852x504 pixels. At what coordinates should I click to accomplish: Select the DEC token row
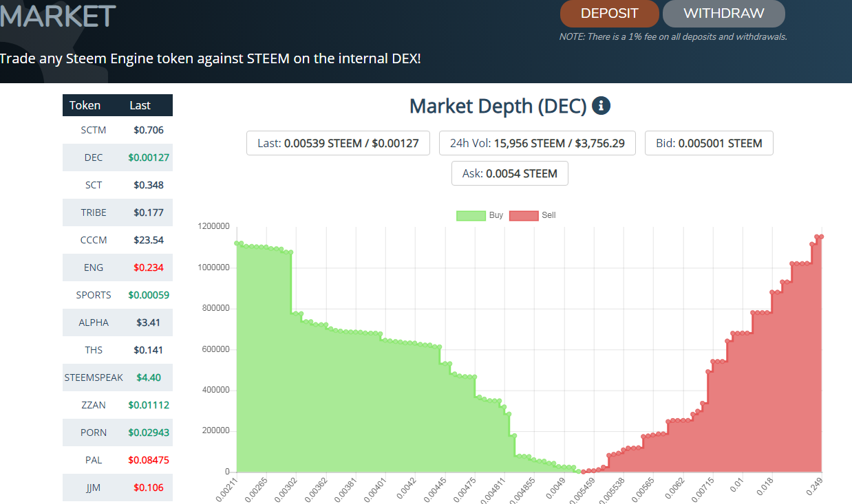click(x=117, y=157)
